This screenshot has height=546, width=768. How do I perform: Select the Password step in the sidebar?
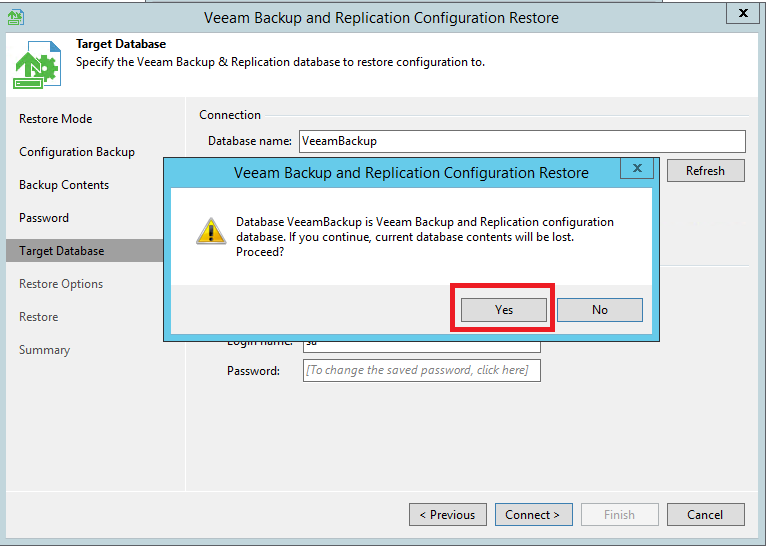point(44,218)
